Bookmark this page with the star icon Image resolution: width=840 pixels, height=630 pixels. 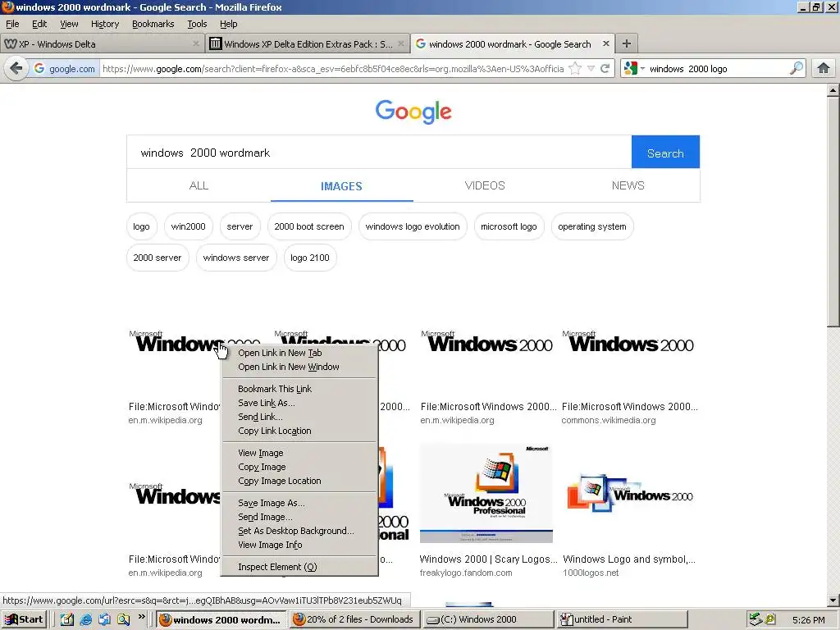[x=575, y=69]
